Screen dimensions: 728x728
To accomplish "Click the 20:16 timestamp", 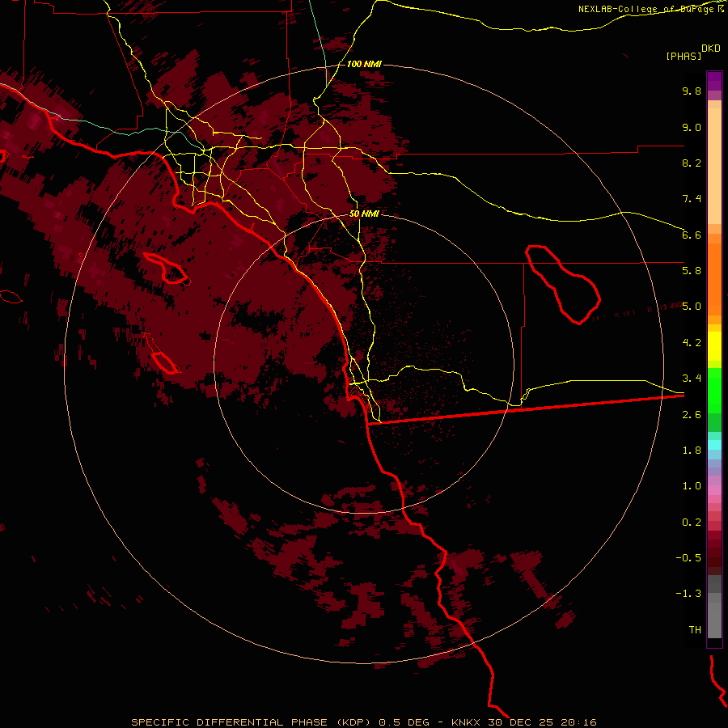I will [578, 722].
